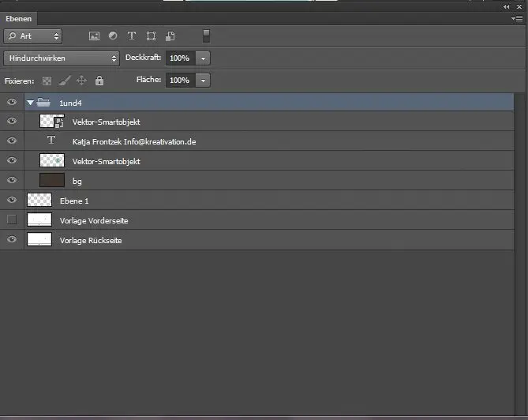Open the Art filter type dropdown
This screenshot has height=420, width=528.
click(x=33, y=36)
